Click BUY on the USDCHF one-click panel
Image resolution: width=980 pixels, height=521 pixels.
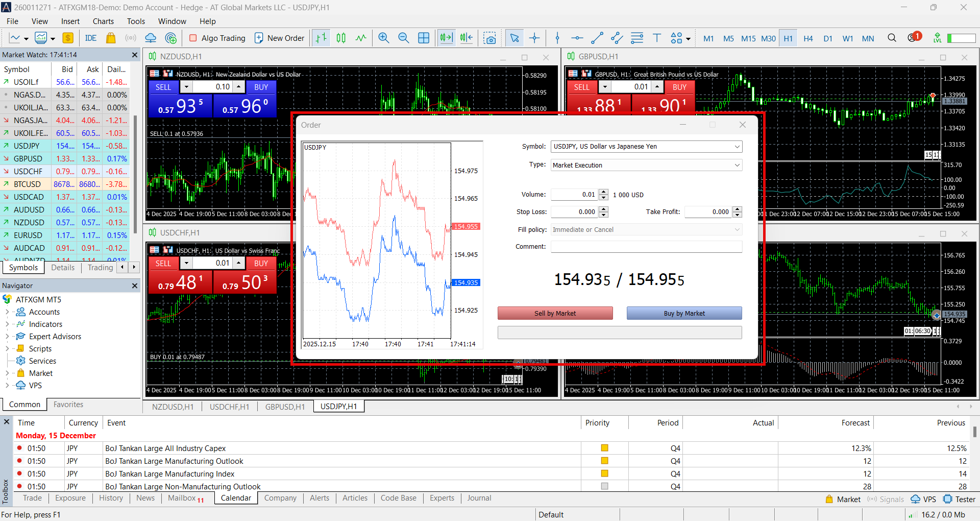click(x=261, y=263)
